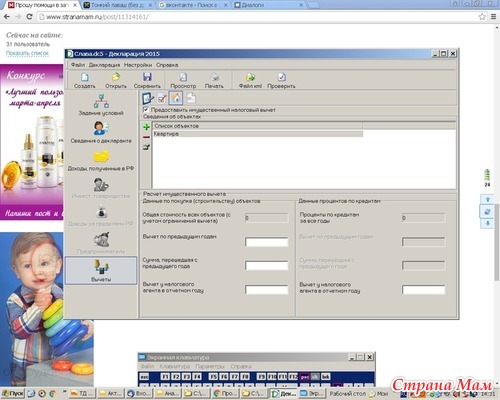This screenshot has height=400, width=500.
Task: Open Задание условий sidebar section
Action: point(101,105)
